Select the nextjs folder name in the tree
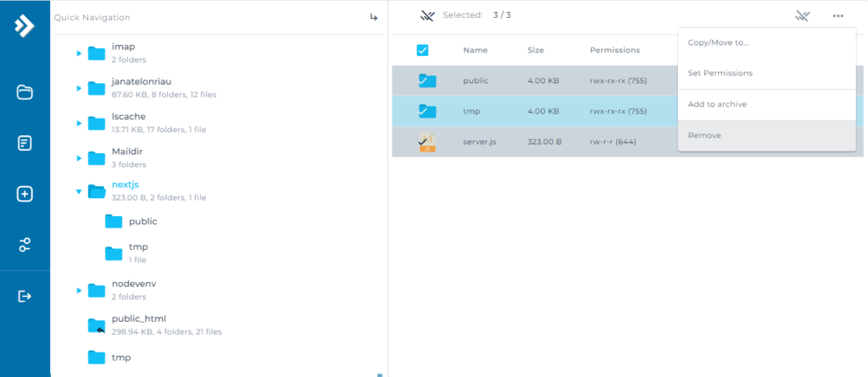The width and height of the screenshot is (868, 377). [x=125, y=185]
